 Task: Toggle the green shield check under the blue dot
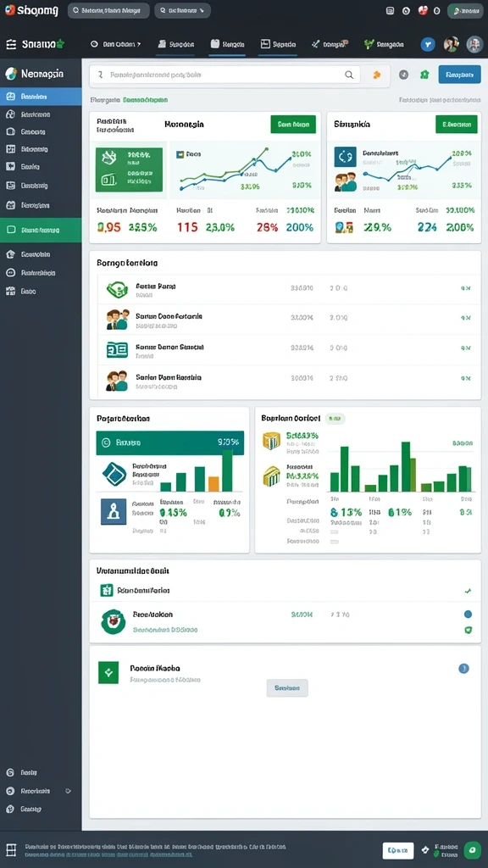click(468, 630)
